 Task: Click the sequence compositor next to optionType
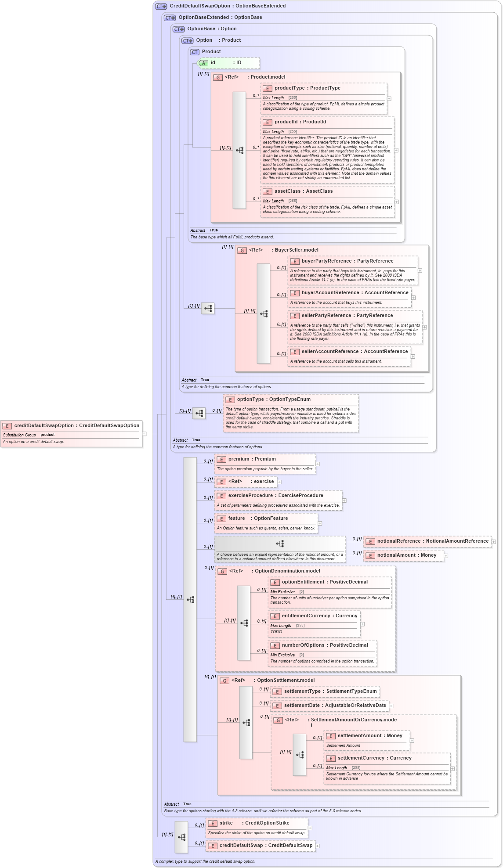pyautogui.click(x=199, y=413)
